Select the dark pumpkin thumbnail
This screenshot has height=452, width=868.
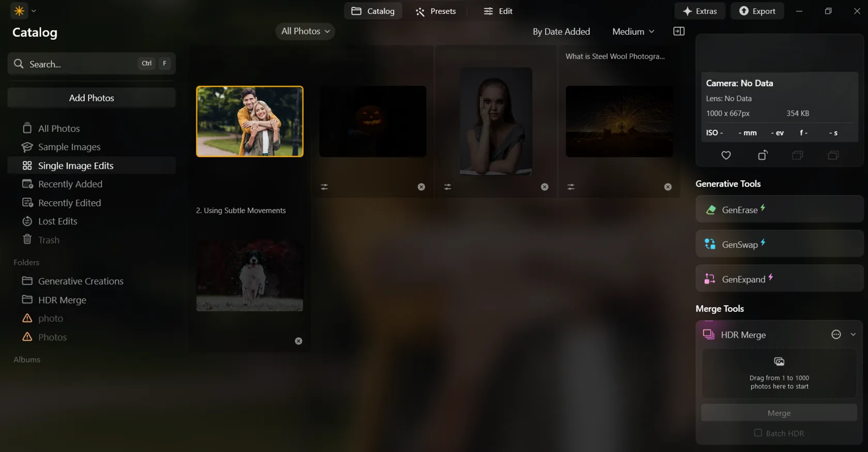click(x=373, y=122)
